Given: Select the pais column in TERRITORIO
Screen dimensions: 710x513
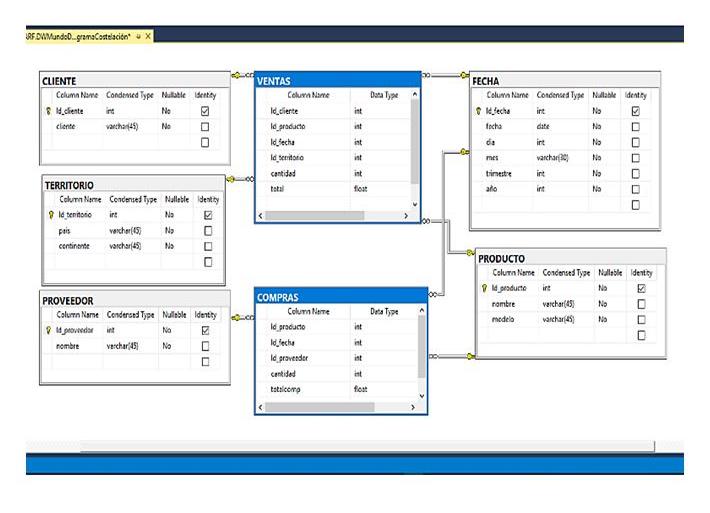Looking at the screenshot, I should 134,230.
